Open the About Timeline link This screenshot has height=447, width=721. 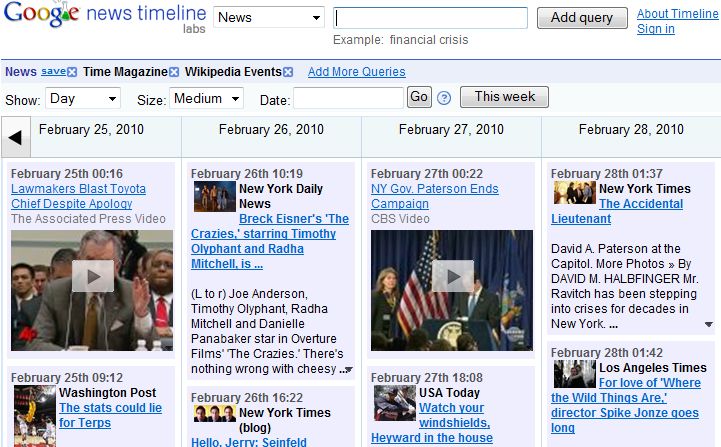(677, 14)
